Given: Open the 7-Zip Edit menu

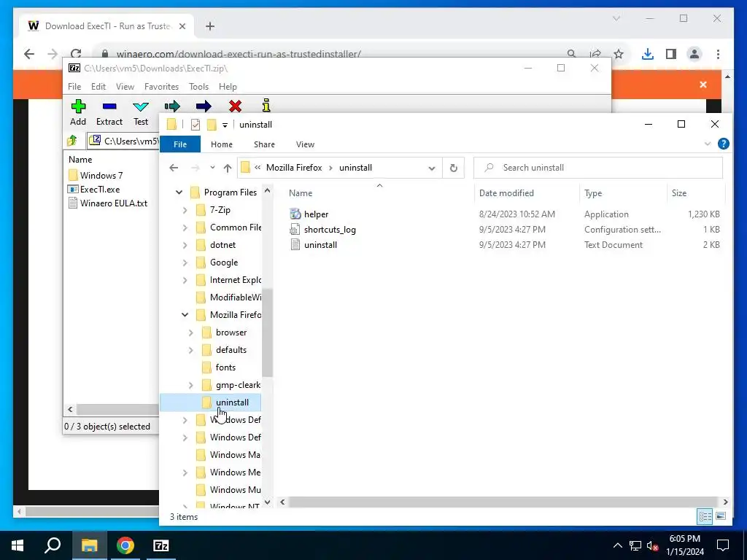Looking at the screenshot, I should coord(98,87).
